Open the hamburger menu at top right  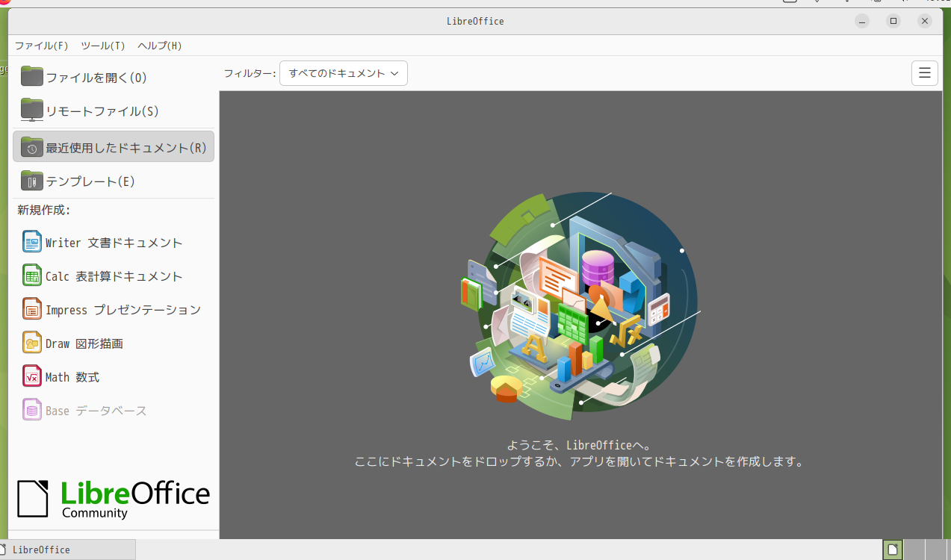click(924, 73)
